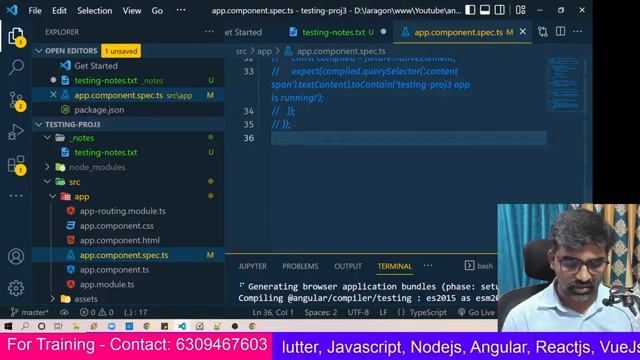Open Selection menu

[x=94, y=11]
